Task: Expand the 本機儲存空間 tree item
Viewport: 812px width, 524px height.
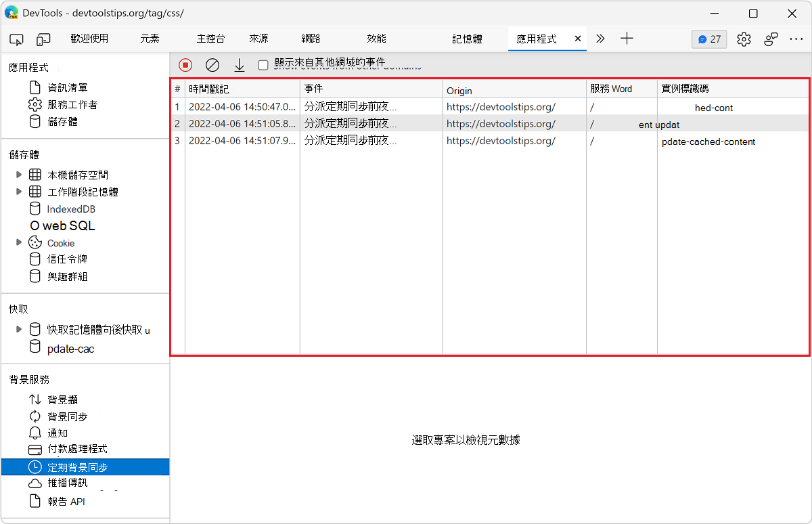Action: pos(18,174)
